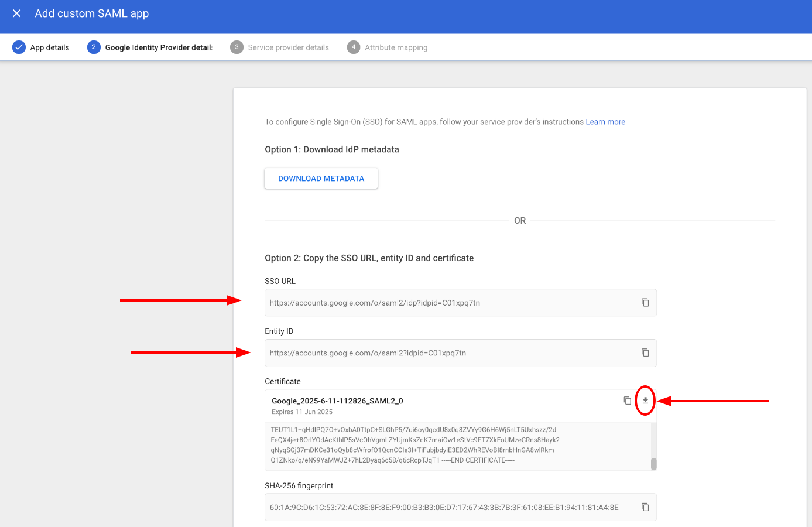The width and height of the screenshot is (812, 527).
Task: Click the step 3 number circle
Action: tap(237, 47)
